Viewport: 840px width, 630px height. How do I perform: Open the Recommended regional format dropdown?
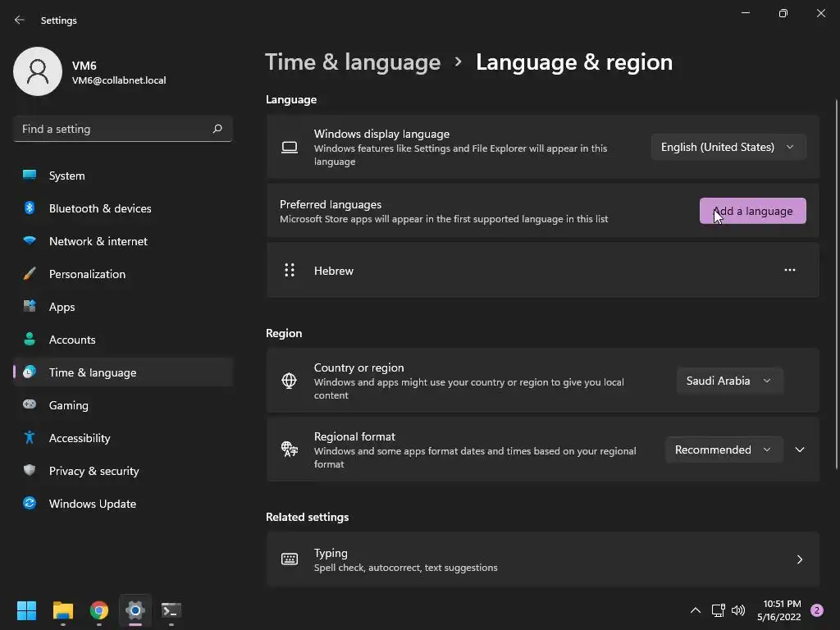point(724,450)
